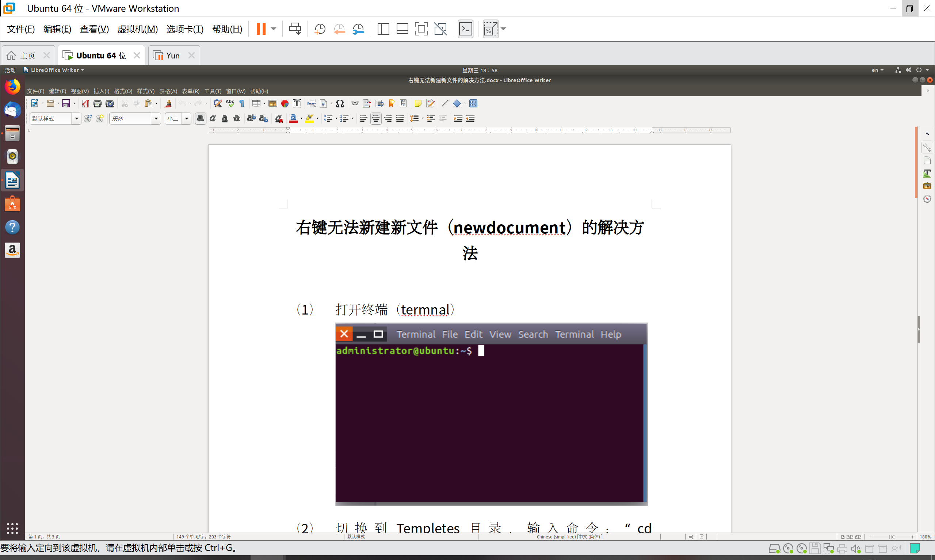Toggle underline formatting
The height and width of the screenshot is (560, 935).
[225, 119]
